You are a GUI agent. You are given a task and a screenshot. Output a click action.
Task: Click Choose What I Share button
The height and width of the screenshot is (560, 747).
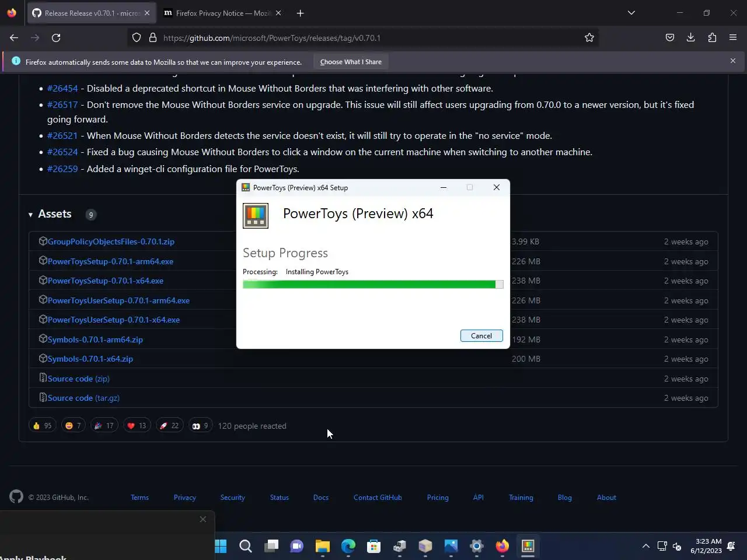(351, 62)
